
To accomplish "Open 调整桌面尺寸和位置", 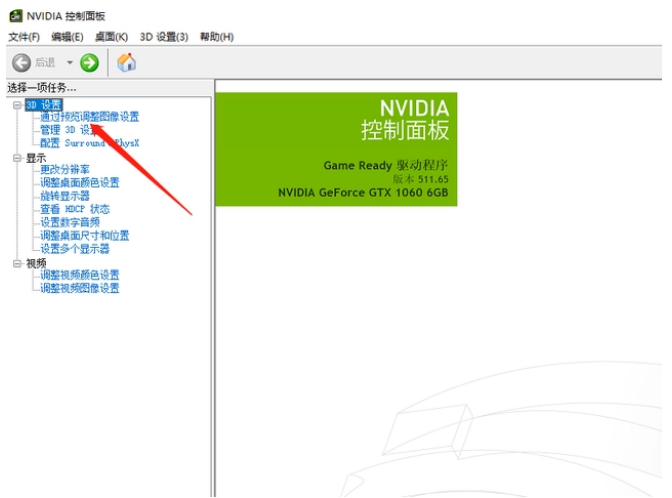I will coord(84,236).
